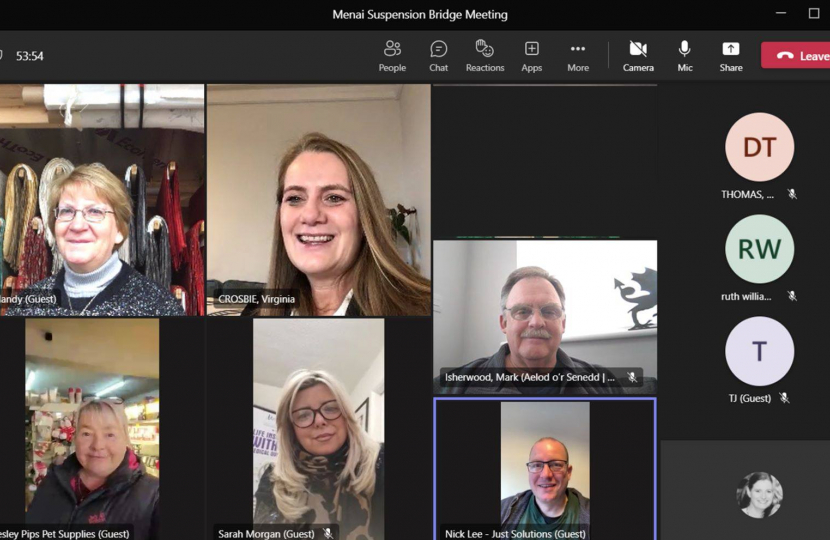Click the 53:54 meeting timer
The height and width of the screenshot is (540, 830).
click(30, 56)
